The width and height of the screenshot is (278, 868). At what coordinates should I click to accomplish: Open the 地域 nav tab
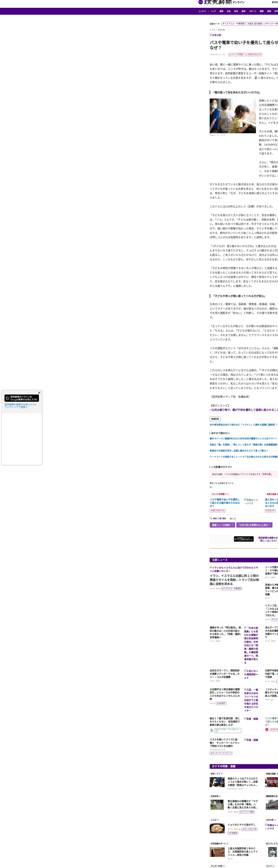(269, 11)
